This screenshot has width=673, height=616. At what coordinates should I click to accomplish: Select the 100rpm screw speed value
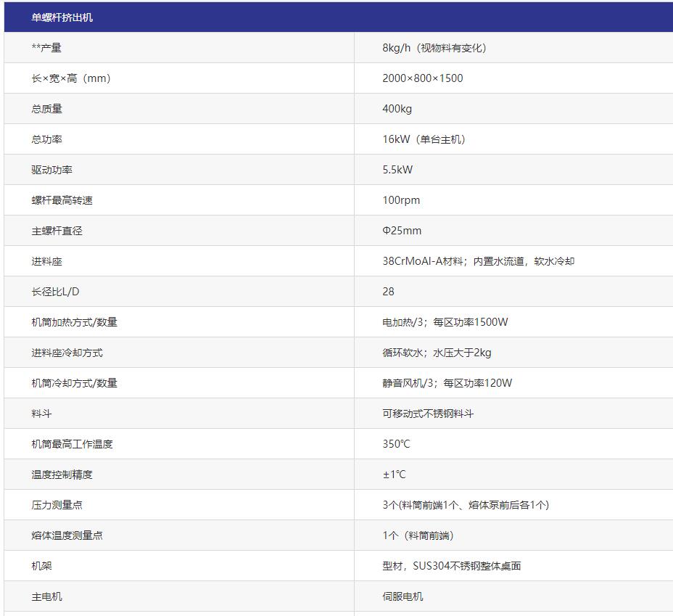pos(401,200)
